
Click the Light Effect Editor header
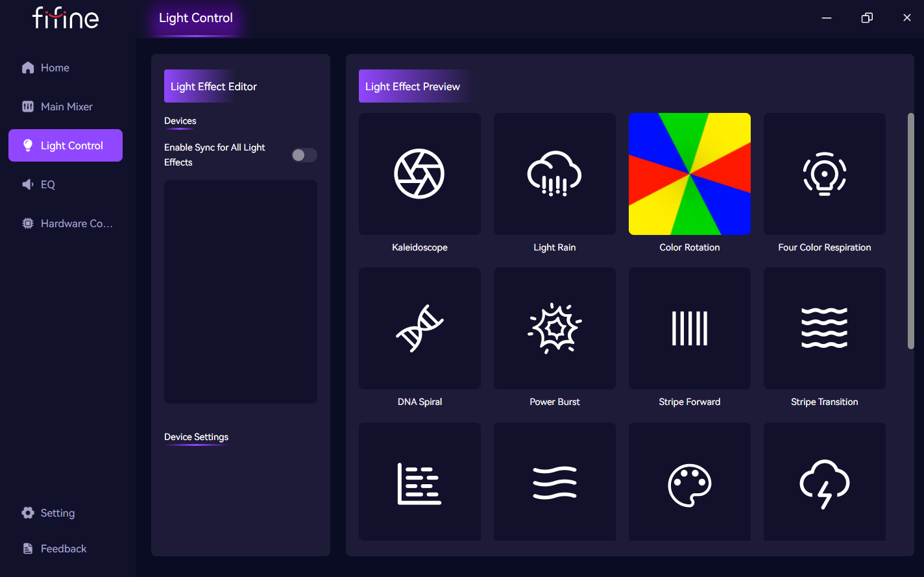click(x=214, y=86)
